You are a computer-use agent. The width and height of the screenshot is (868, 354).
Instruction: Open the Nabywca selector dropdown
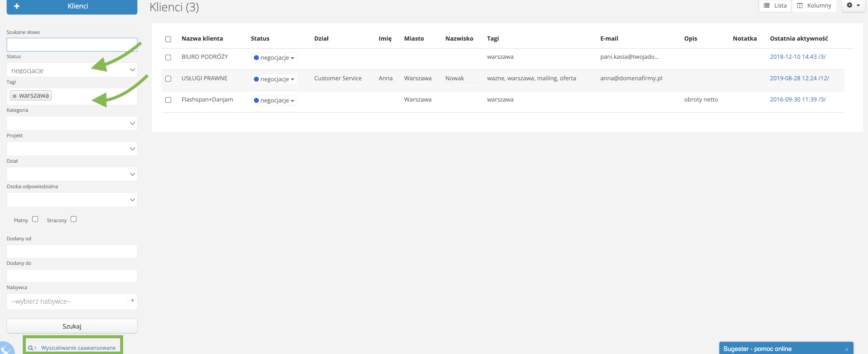[72, 302]
